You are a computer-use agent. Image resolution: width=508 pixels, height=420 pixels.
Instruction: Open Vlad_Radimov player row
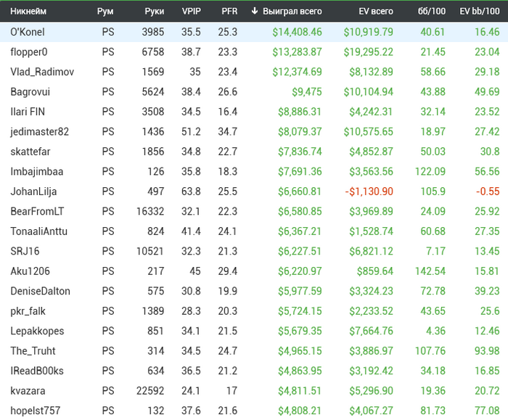[x=254, y=72]
